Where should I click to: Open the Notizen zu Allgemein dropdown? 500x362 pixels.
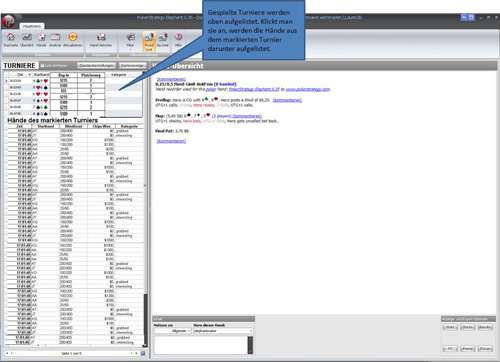click(x=173, y=331)
